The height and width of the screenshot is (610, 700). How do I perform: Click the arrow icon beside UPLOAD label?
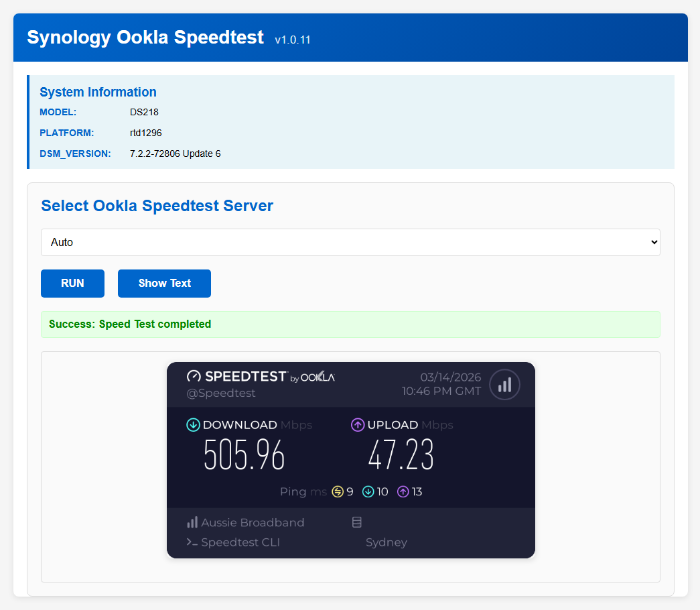coord(358,425)
